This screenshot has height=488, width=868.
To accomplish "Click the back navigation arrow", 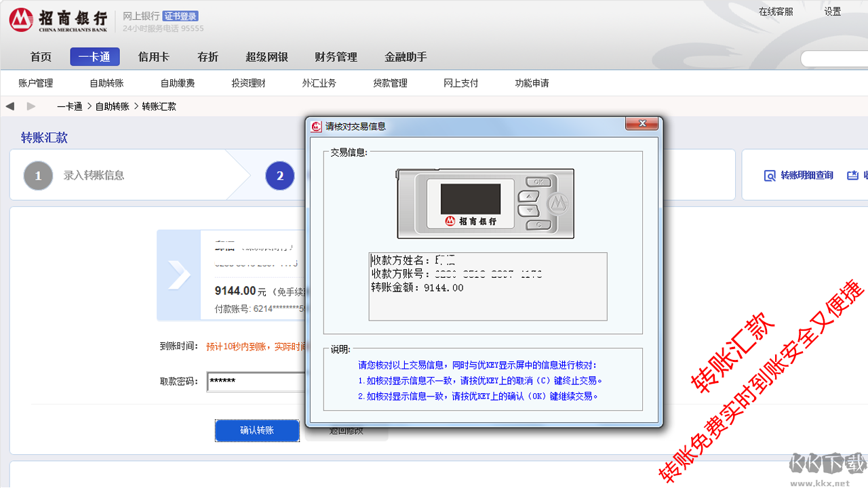I will pyautogui.click(x=10, y=106).
